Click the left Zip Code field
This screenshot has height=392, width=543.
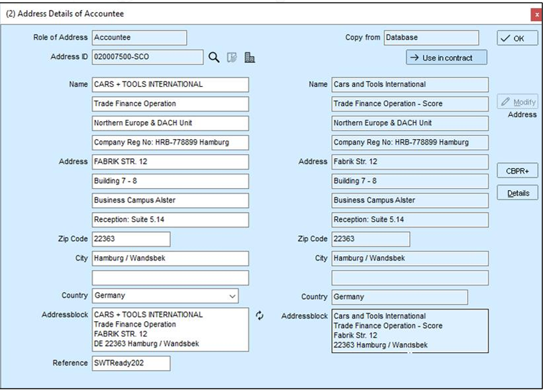click(x=131, y=239)
